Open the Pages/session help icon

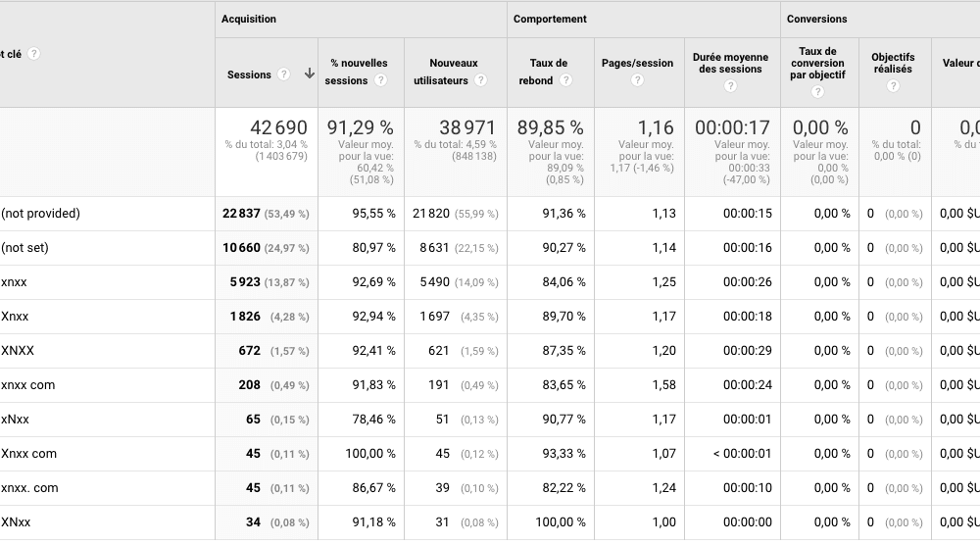click(x=637, y=81)
